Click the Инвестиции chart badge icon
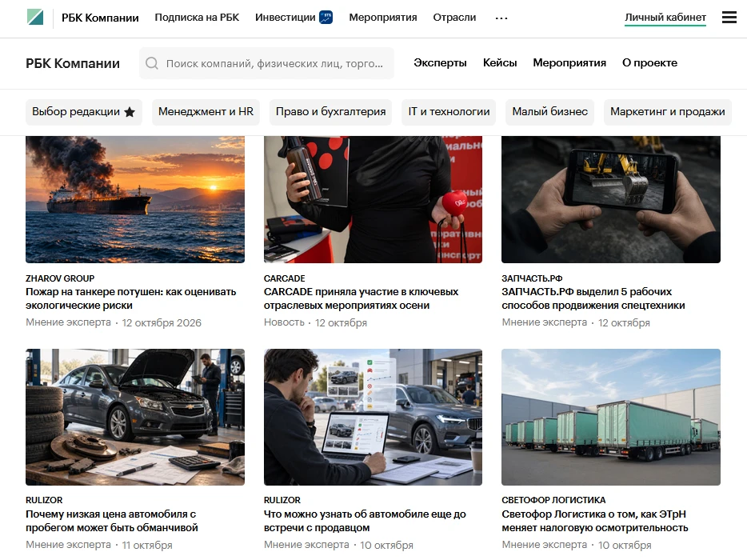This screenshot has height=560, width=747. 326,17
